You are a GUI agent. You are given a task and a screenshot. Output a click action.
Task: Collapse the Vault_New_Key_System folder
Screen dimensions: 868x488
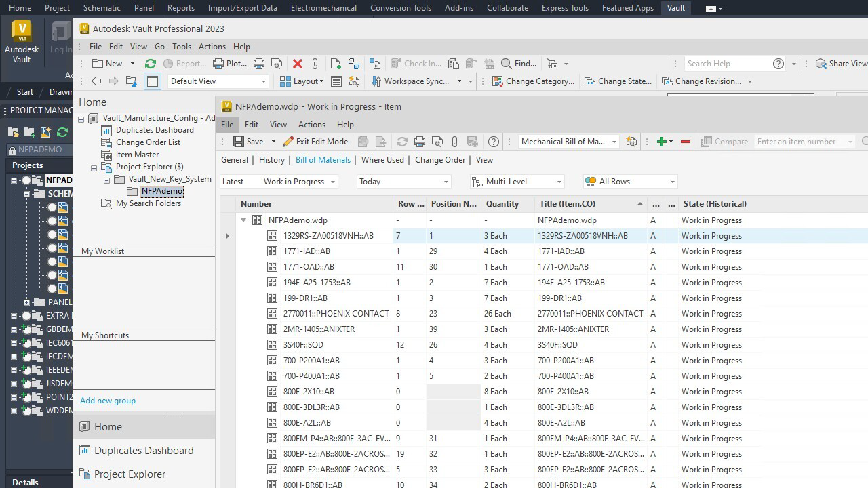point(106,180)
